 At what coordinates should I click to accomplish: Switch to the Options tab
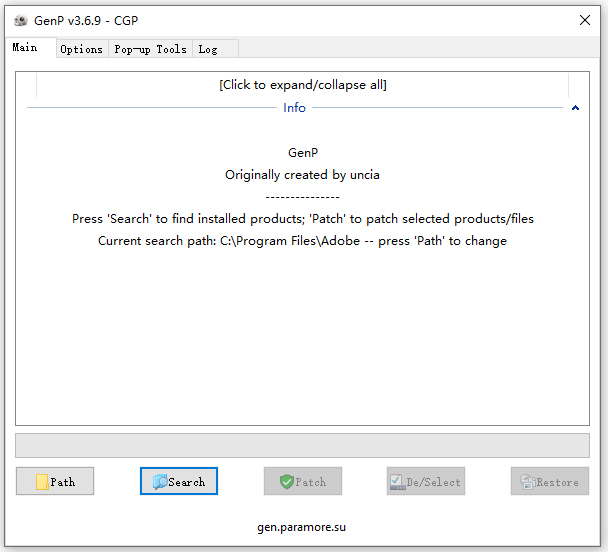(x=81, y=49)
